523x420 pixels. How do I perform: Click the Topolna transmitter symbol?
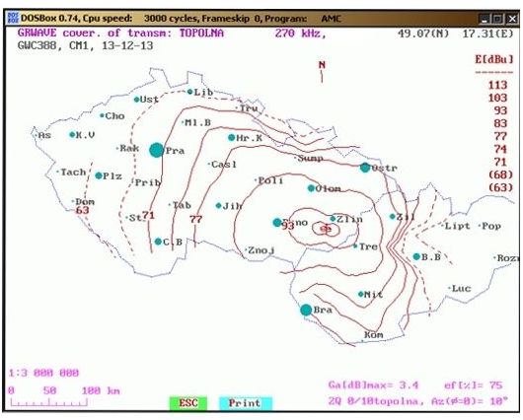(326, 229)
